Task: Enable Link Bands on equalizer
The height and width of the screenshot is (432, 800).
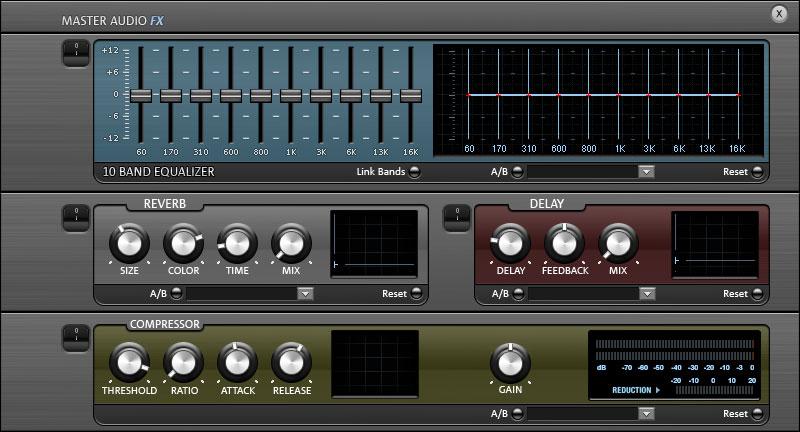Action: pyautogui.click(x=415, y=172)
